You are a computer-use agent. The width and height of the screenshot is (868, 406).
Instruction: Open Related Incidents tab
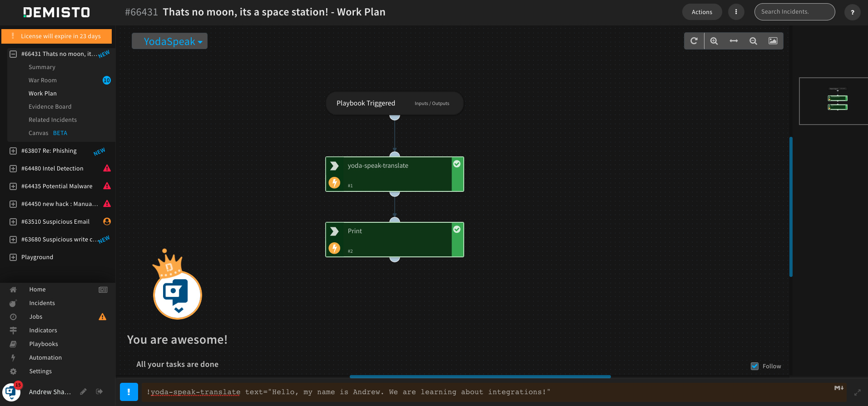(53, 120)
